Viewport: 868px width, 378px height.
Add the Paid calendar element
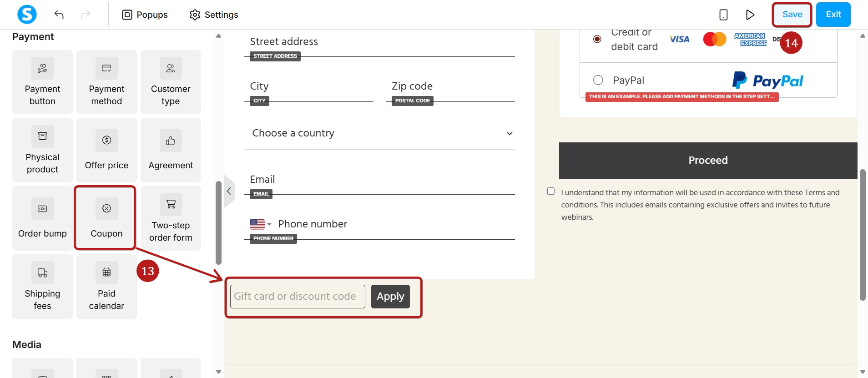[106, 287]
